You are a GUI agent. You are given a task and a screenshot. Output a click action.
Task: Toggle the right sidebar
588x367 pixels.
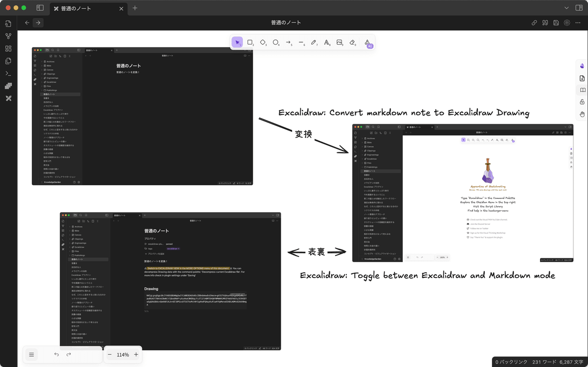580,8
